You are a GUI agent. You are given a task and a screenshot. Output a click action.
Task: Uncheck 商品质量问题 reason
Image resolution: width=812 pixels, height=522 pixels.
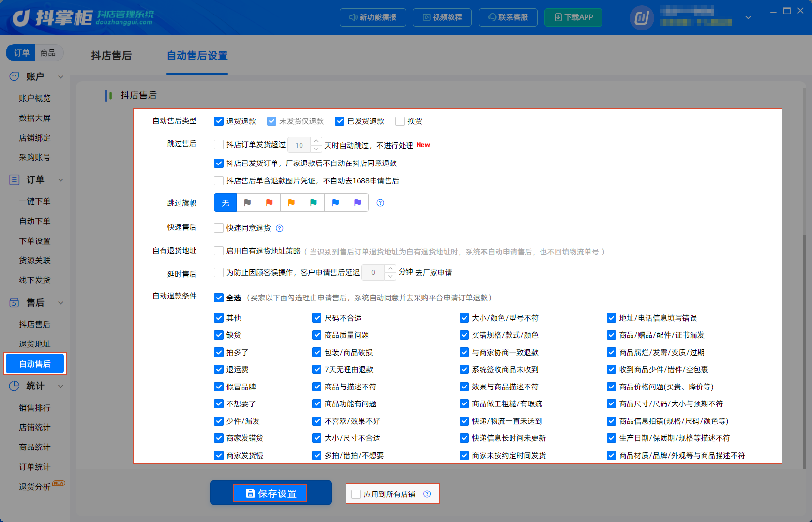tap(317, 335)
